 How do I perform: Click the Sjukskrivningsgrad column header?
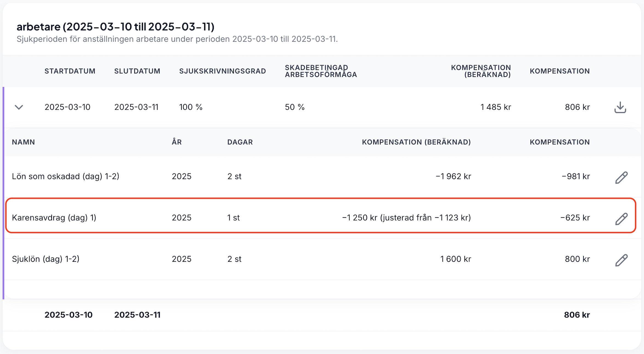pyautogui.click(x=223, y=71)
